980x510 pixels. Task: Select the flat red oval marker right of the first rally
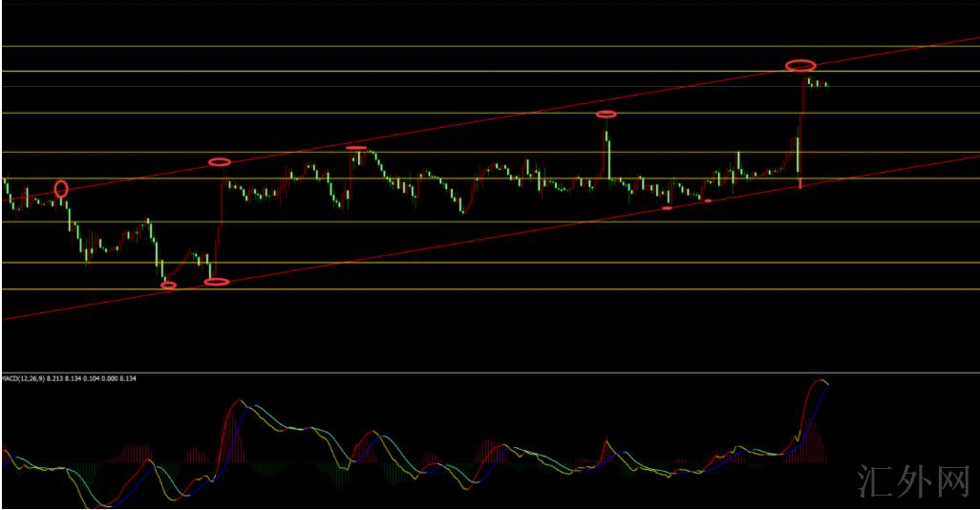click(356, 148)
